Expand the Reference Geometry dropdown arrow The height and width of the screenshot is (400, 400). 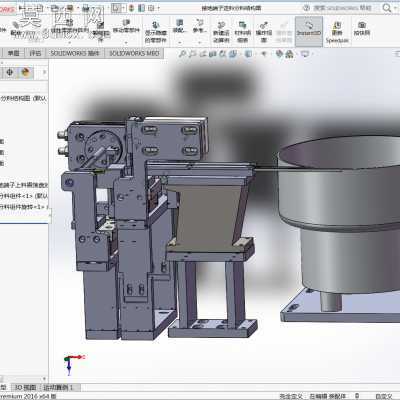[199, 43]
